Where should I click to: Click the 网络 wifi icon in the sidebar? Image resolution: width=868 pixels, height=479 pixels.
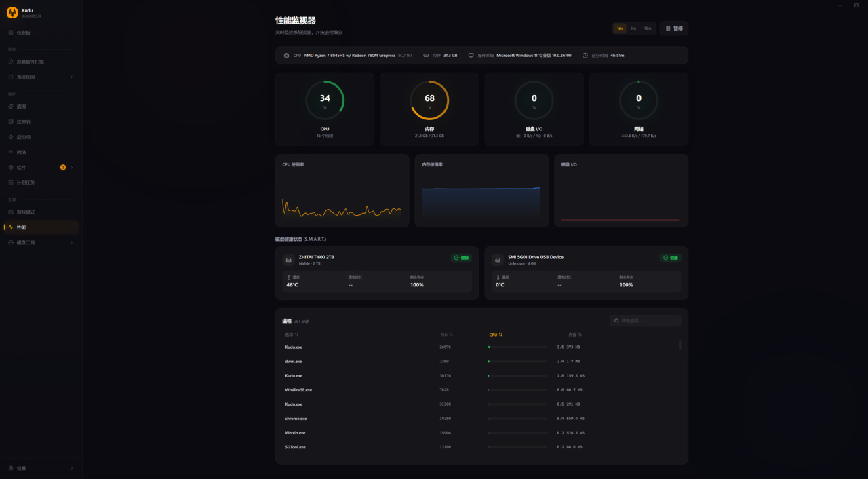pyautogui.click(x=10, y=152)
